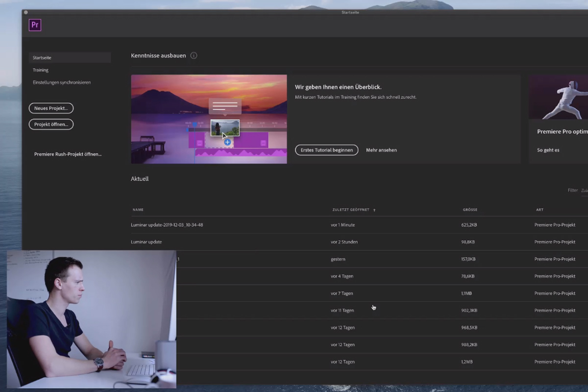Image resolution: width=588 pixels, height=392 pixels.
Task: Sort by the ART column header
Action: [x=539, y=210]
